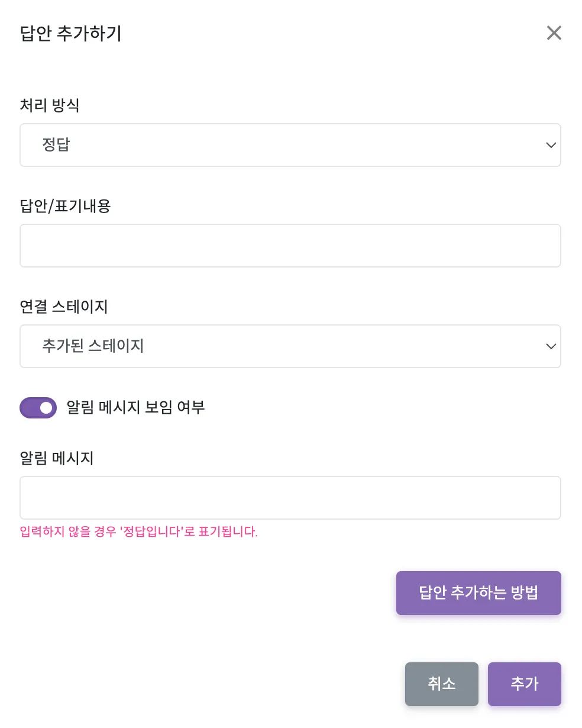Image resolution: width=582 pixels, height=728 pixels.
Task: Click the chevron arrow in 연결 스테이지 select
Action: [551, 346]
